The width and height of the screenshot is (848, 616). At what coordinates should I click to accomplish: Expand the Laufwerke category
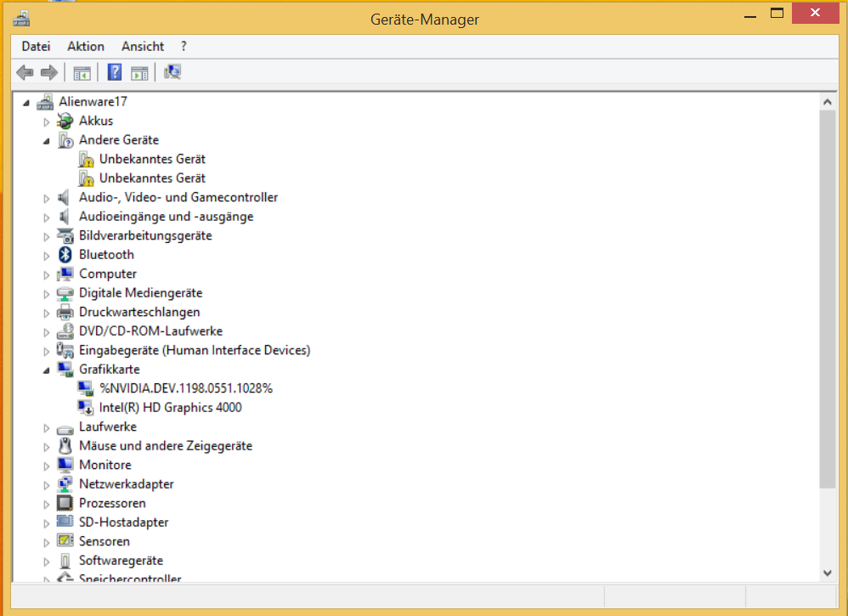tap(47, 427)
